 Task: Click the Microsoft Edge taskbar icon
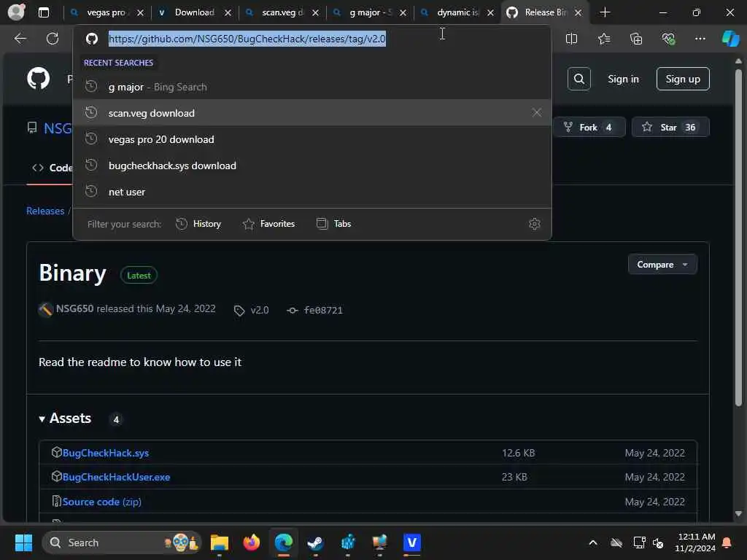(284, 542)
